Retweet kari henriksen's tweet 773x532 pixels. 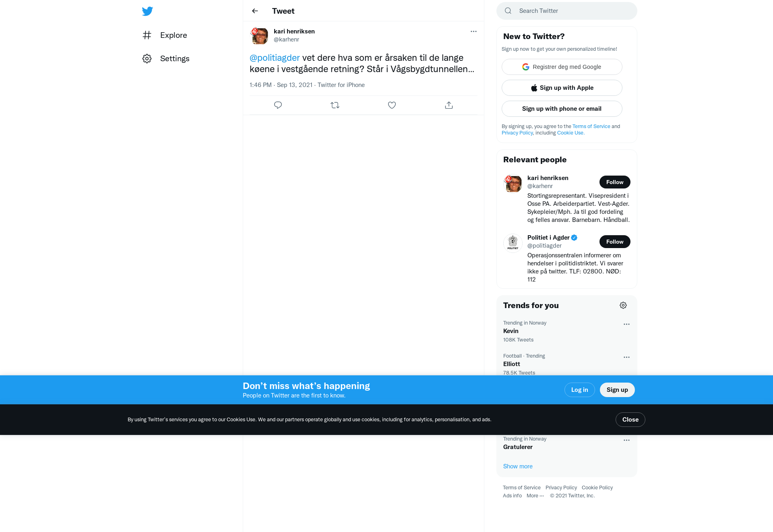(x=335, y=105)
